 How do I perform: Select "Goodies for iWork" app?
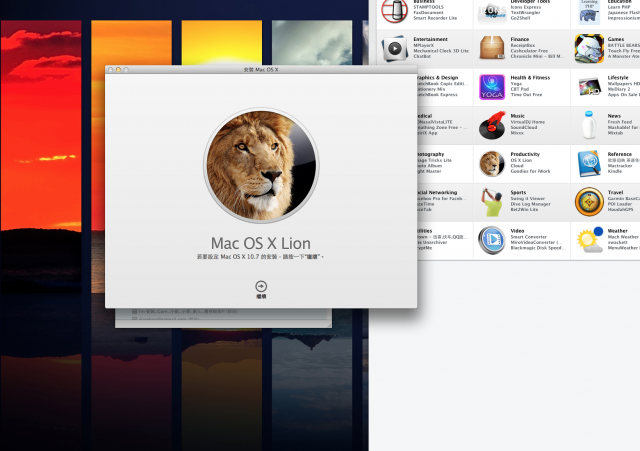point(530,171)
